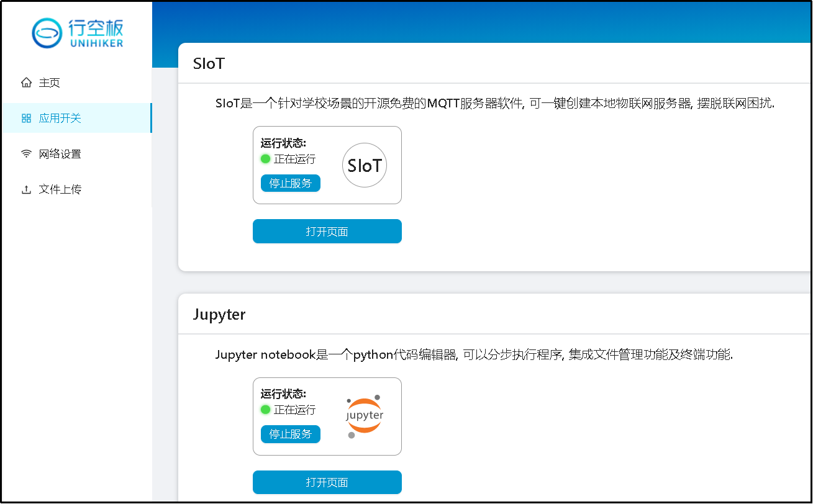This screenshot has width=813, height=504.
Task: Open the SIoT page with 打开页面
Action: [327, 232]
